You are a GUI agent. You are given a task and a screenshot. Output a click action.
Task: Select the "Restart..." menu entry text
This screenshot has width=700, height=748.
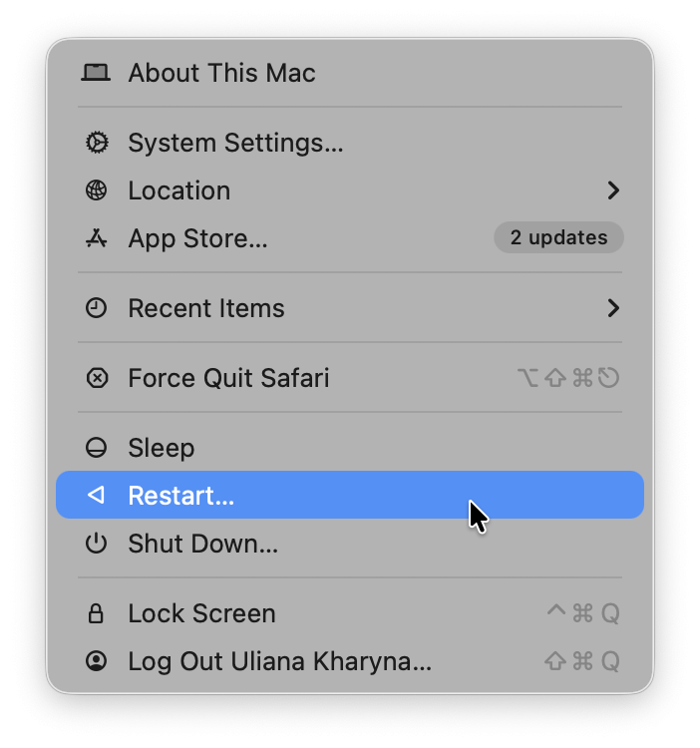180,496
